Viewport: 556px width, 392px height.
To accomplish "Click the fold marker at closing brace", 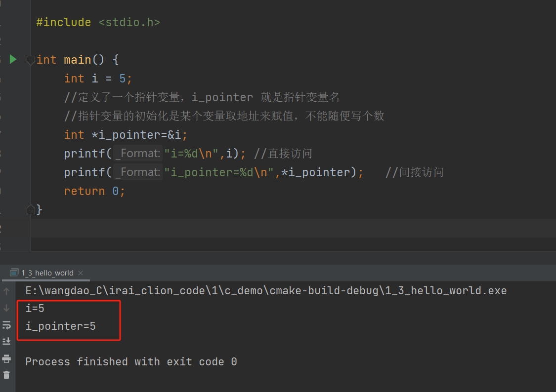I will 31,210.
